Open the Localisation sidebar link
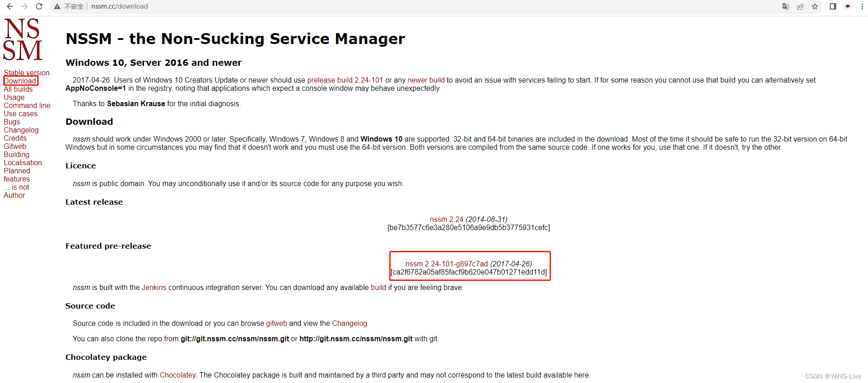This screenshot has height=383, width=868. pos(23,162)
